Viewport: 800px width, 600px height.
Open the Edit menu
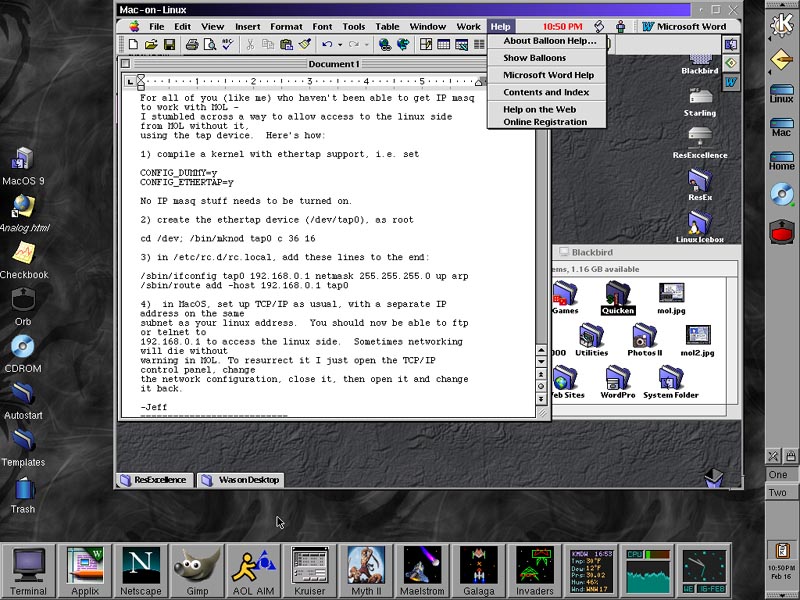click(x=182, y=27)
